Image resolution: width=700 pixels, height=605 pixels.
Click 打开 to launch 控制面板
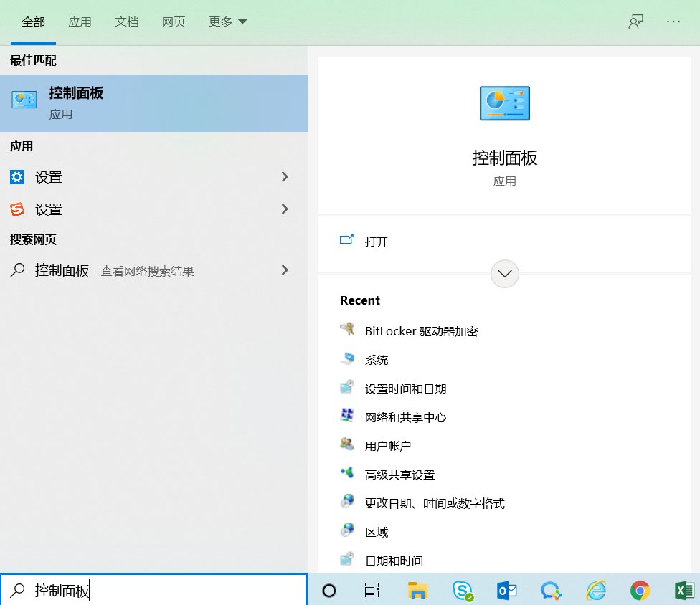click(x=378, y=242)
